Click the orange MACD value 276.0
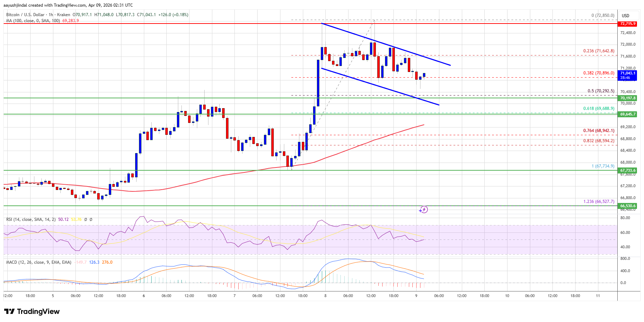 coord(107,262)
